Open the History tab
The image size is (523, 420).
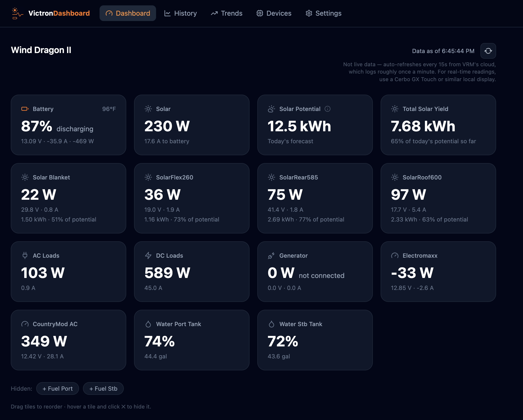click(181, 13)
